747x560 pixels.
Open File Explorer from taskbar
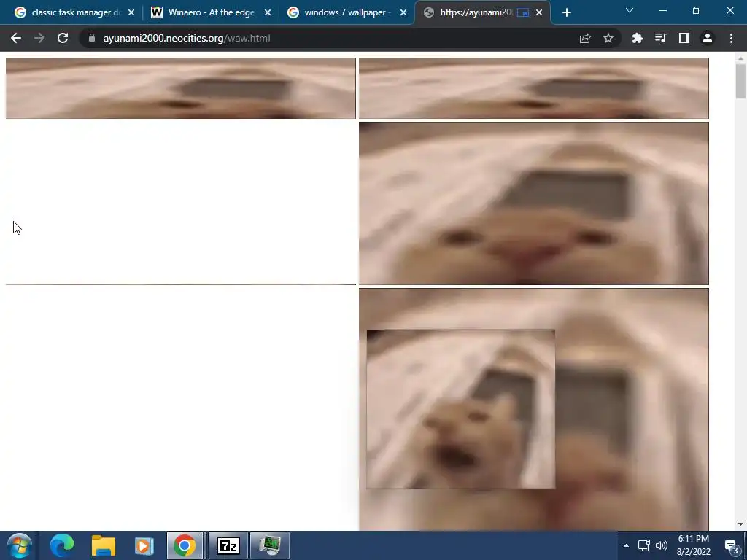click(104, 545)
